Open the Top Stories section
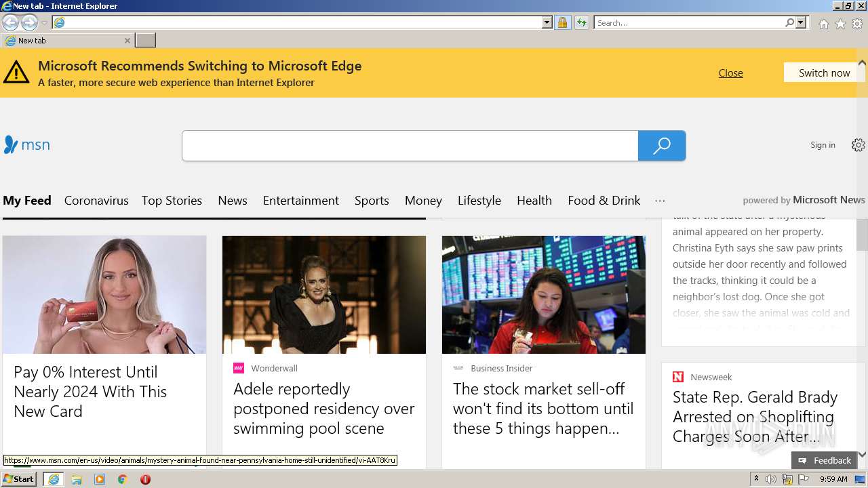Screen dimensions: 868x488 pyautogui.click(x=172, y=201)
